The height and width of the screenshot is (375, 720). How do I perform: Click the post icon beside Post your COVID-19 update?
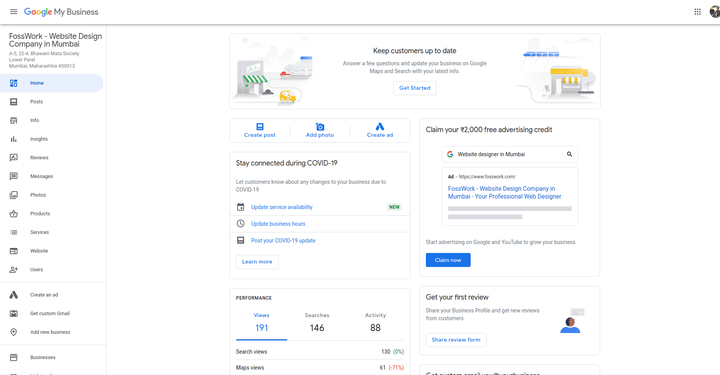click(241, 240)
